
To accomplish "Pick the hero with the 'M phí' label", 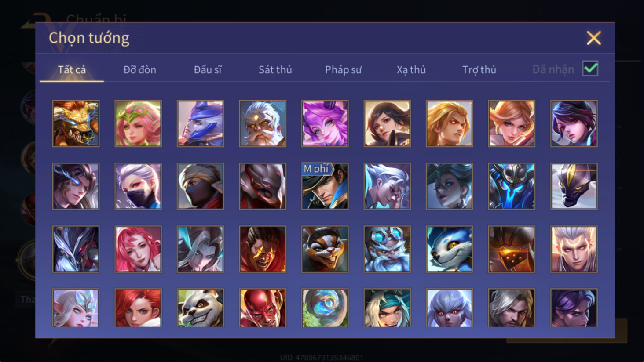I will pyautogui.click(x=325, y=186).
